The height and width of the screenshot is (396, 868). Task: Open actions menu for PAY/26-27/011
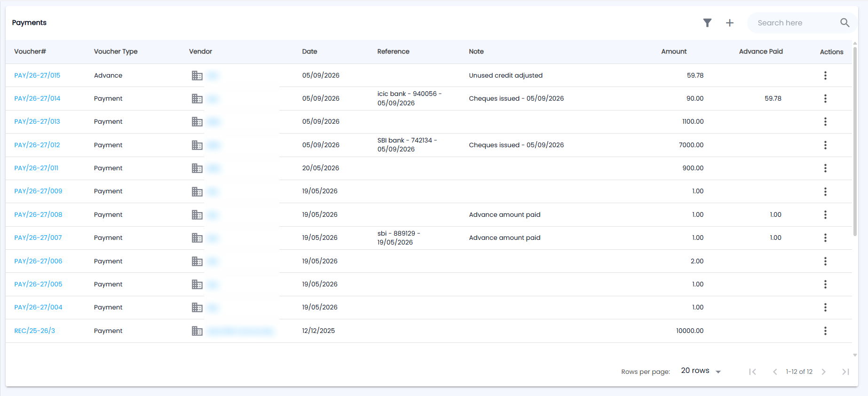click(825, 168)
